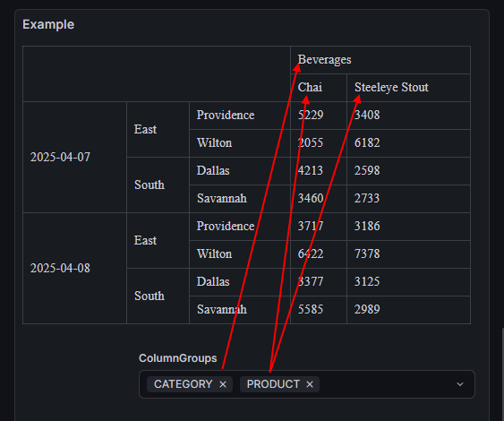This screenshot has height=421, width=504.
Task: Click Savannah city in the 2025-04-08 group
Action: 240,309
